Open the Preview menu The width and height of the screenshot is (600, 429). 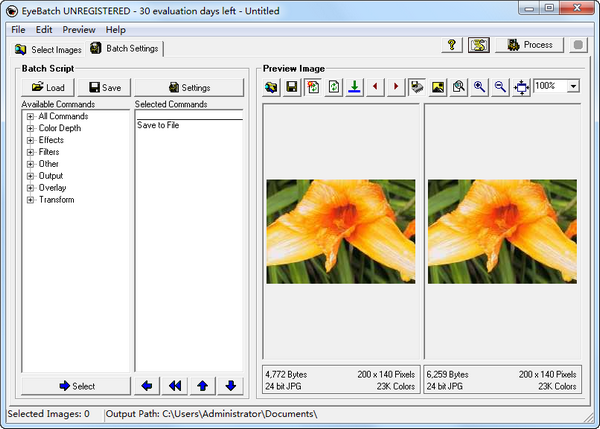(x=78, y=30)
